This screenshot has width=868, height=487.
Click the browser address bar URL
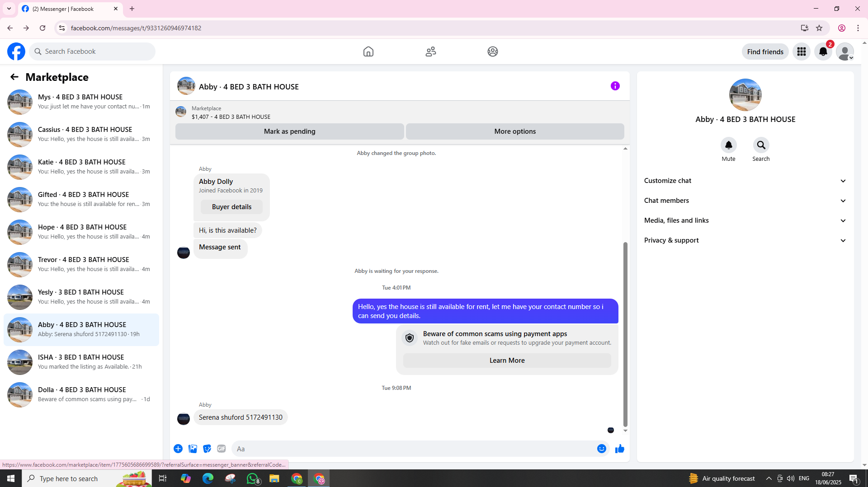coord(136,28)
